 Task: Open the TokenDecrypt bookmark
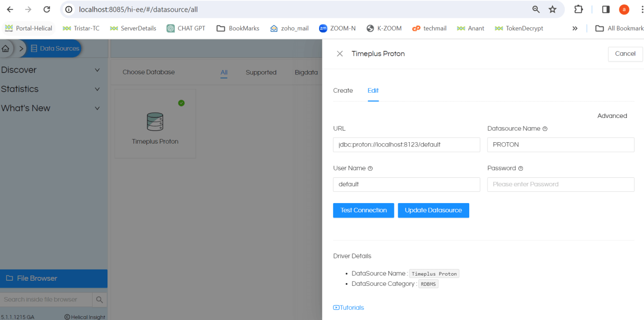tap(519, 28)
